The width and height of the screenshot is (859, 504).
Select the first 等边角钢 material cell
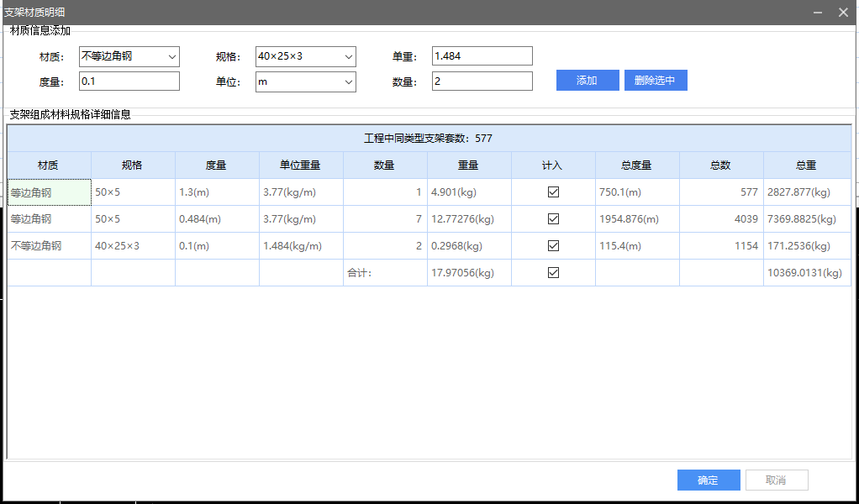click(x=49, y=192)
